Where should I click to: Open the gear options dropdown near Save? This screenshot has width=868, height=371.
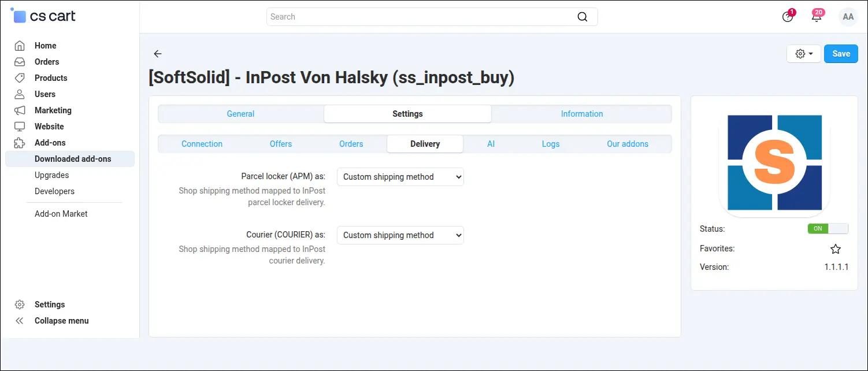[x=804, y=54]
